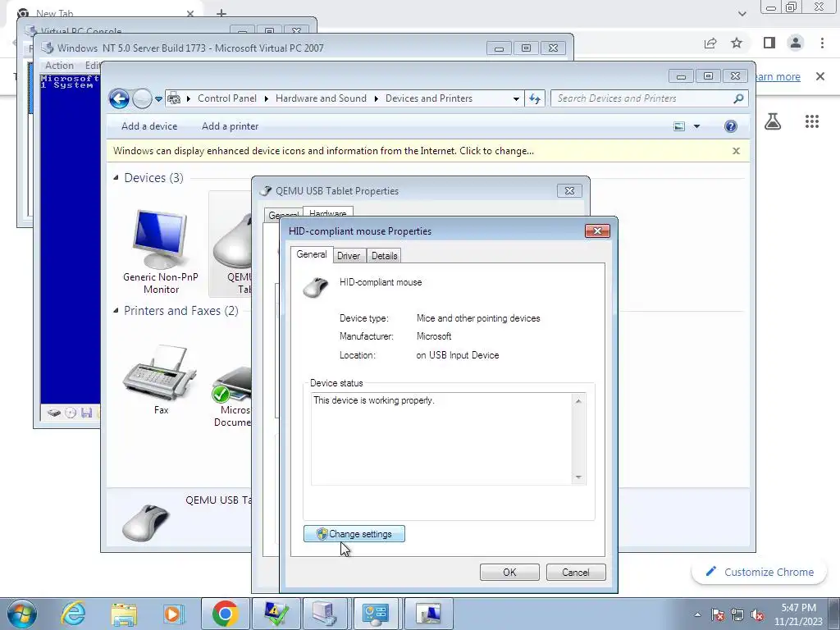
Task: Click Chrome share page icon
Action: click(710, 43)
